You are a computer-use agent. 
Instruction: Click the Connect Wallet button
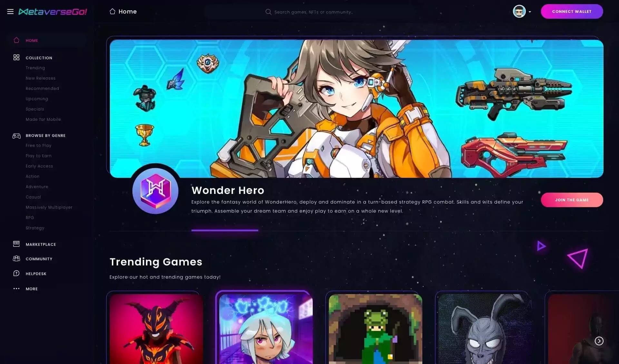pos(572,11)
